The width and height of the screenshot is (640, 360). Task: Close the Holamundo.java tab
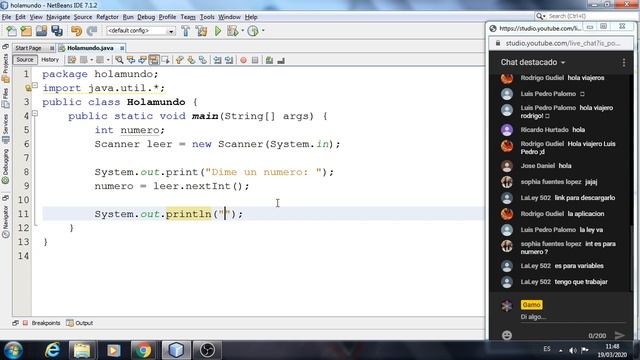click(122, 48)
